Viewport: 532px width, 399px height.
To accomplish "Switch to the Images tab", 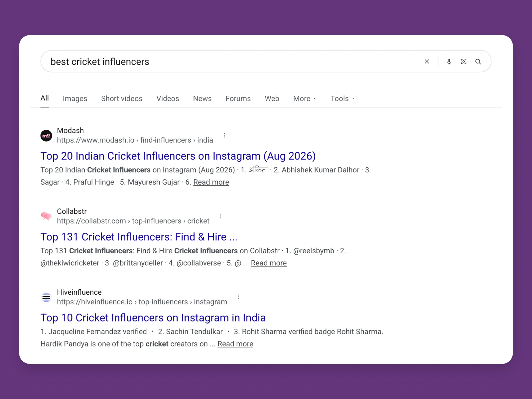I will [75, 98].
